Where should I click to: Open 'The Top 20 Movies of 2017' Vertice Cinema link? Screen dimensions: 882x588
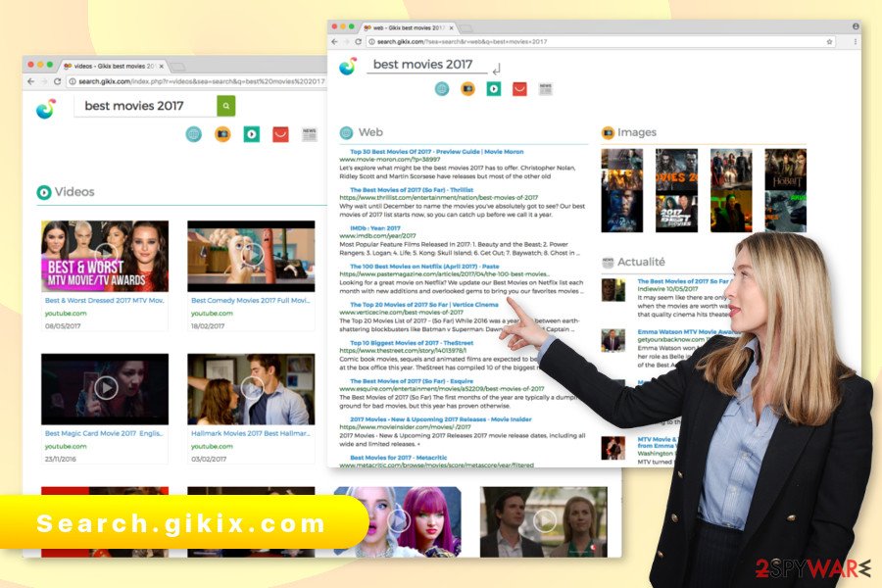(x=423, y=305)
